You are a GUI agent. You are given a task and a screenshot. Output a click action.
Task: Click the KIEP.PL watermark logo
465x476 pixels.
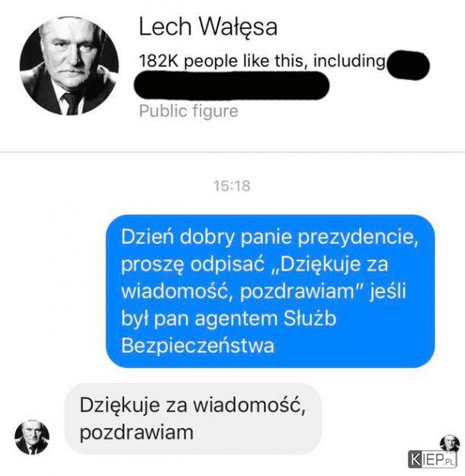point(432,459)
